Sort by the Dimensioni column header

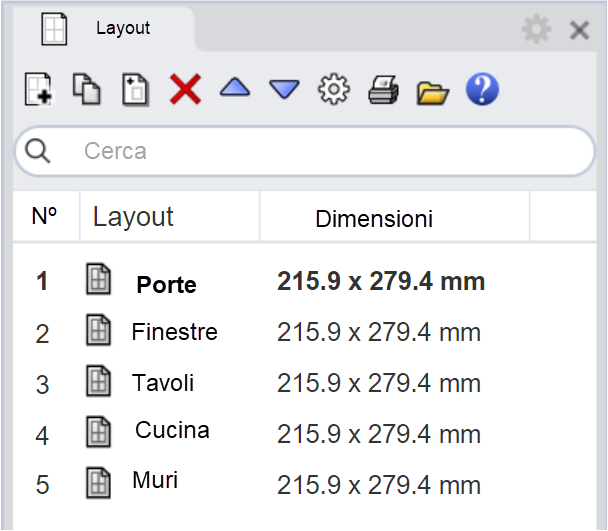pos(394,216)
